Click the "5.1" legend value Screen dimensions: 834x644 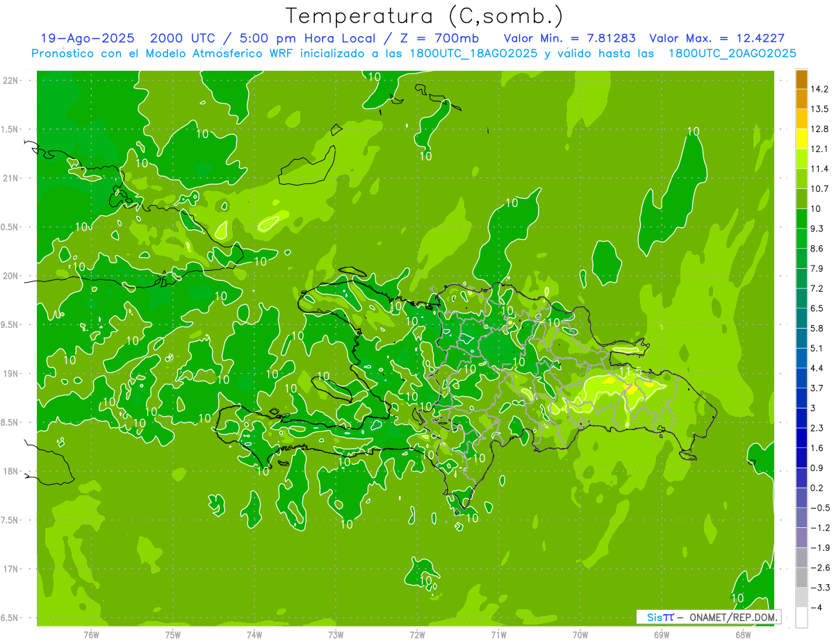point(818,348)
